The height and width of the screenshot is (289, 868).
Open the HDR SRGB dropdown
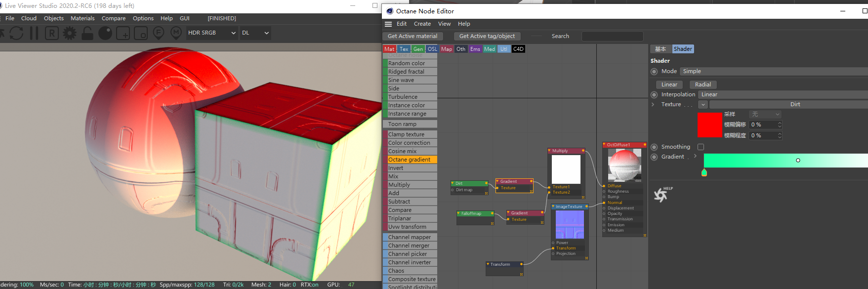(212, 33)
